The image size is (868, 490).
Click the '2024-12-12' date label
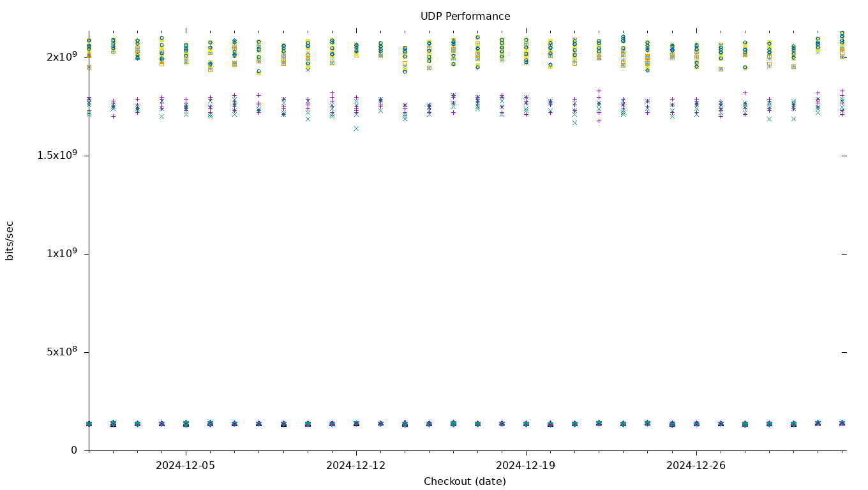pos(356,466)
